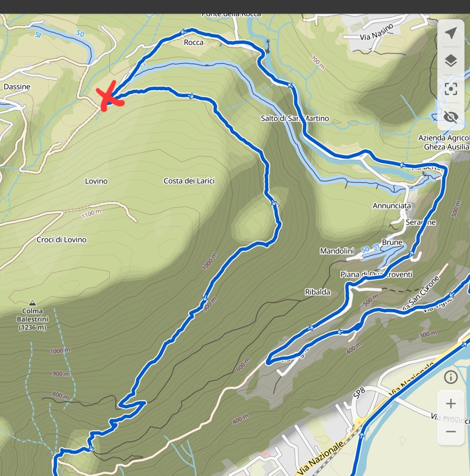Select the Mandolini place label

[x=337, y=251]
